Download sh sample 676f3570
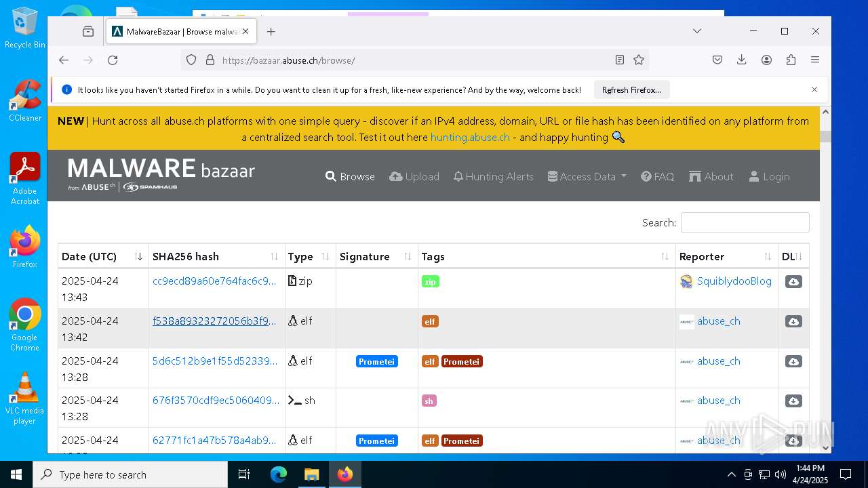868x488 pixels. tap(793, 401)
